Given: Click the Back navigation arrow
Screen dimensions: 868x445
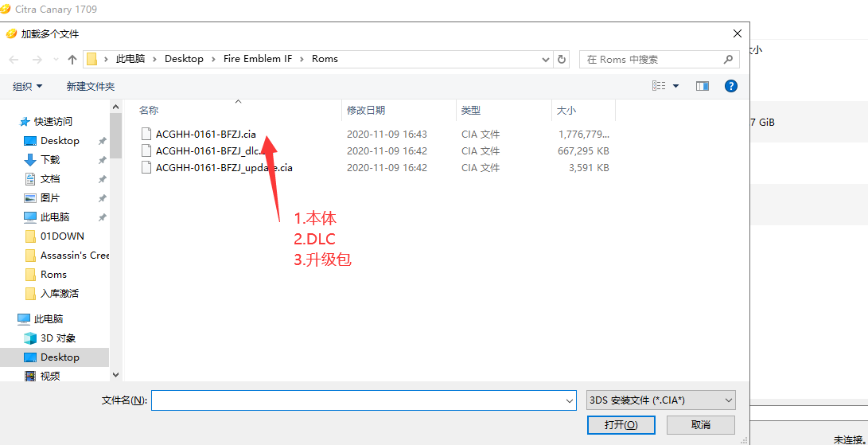Looking at the screenshot, I should 14,60.
